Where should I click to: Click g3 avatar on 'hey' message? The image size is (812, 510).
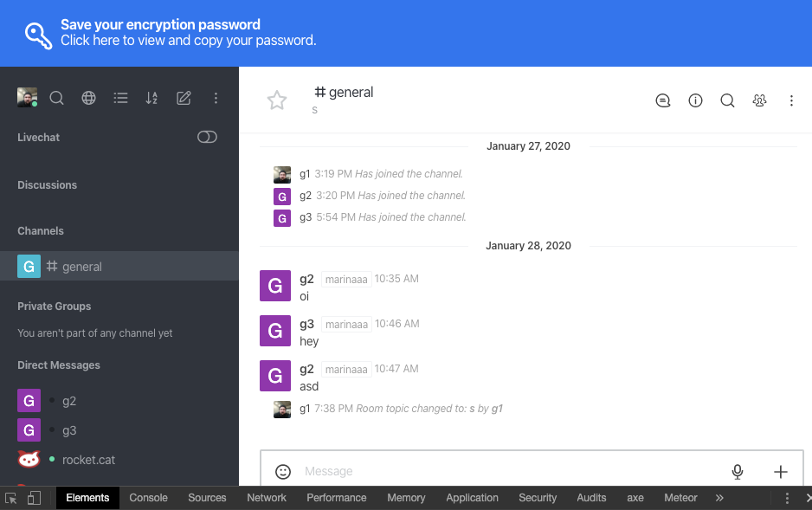(x=275, y=331)
